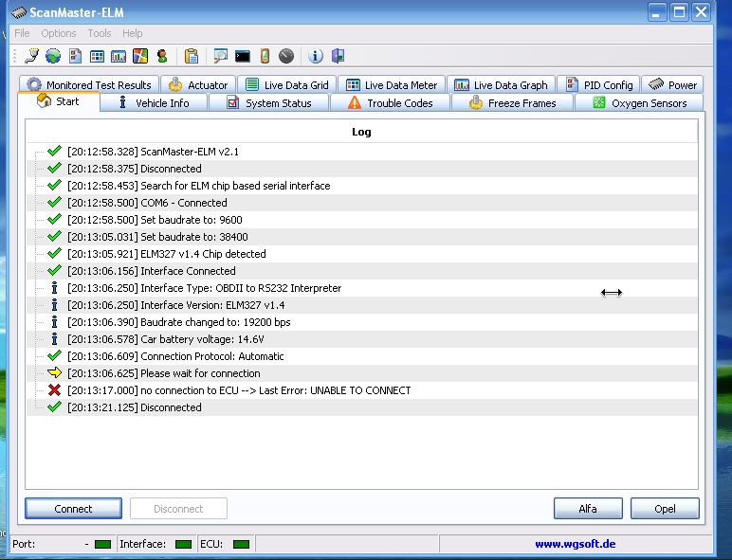This screenshot has width=732, height=560.
Task: Select log row 'Set baudrate to: 9600'
Action: point(362,220)
